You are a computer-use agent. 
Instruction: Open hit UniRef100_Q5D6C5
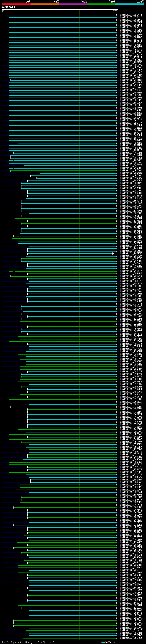(x=131, y=20)
